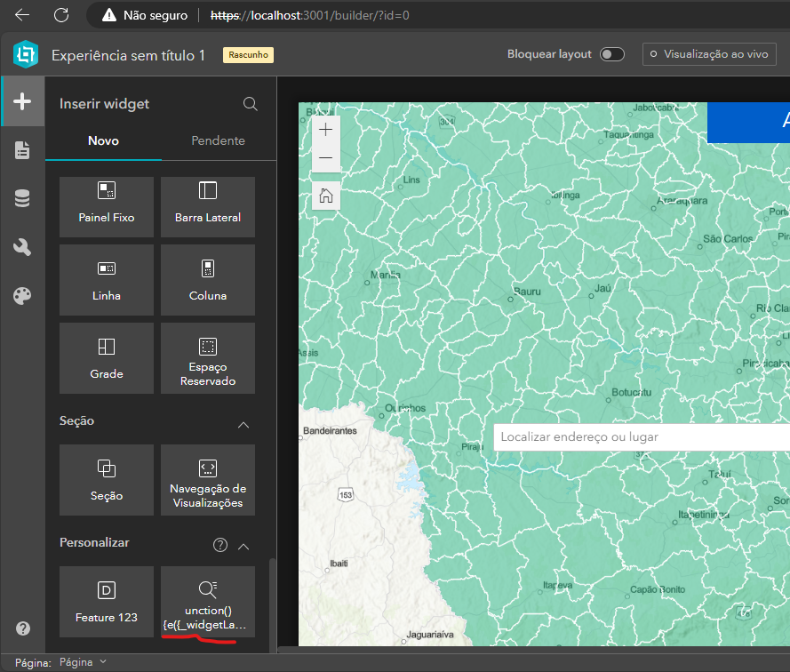Collapse the Personalizar section chevron

coord(243,544)
